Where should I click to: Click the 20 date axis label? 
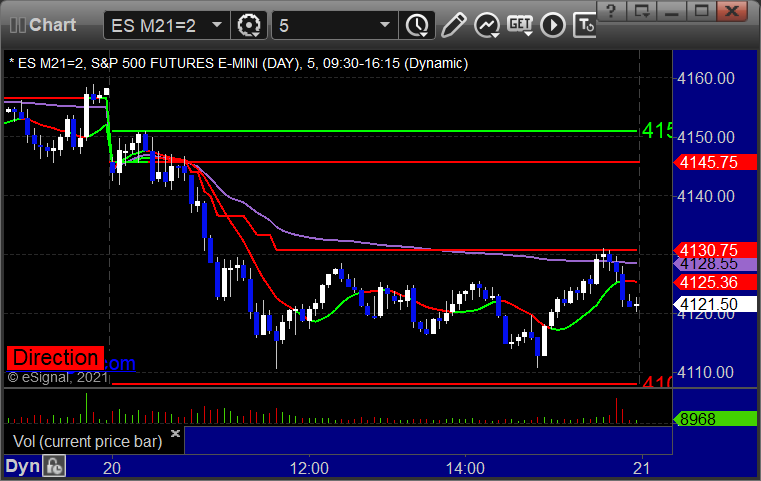pyautogui.click(x=112, y=468)
